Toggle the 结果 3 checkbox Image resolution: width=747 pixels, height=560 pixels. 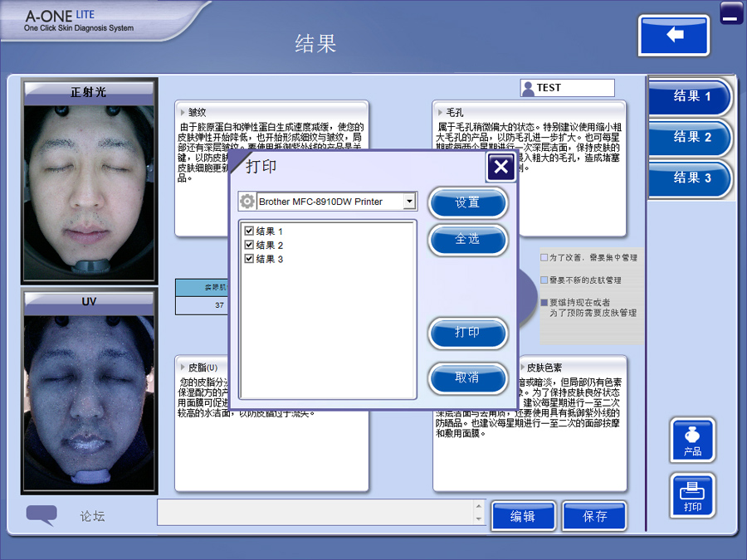pos(249,259)
